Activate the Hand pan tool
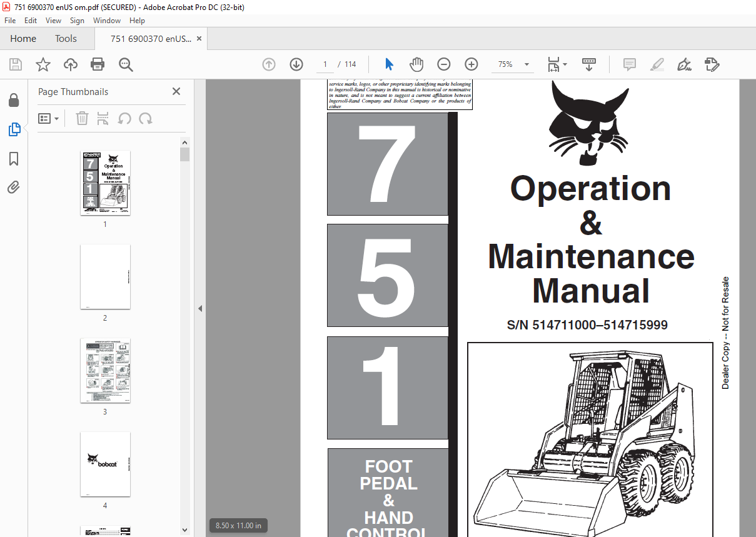756x537 pixels. pos(416,64)
